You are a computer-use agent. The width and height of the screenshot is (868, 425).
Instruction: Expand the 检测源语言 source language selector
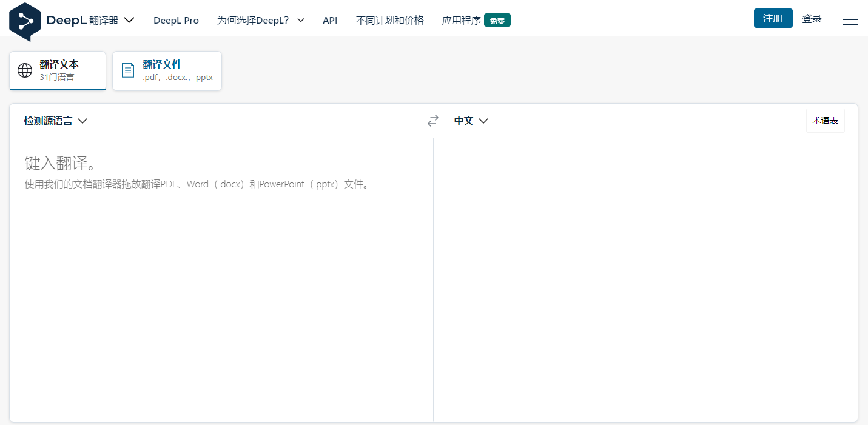(x=56, y=121)
